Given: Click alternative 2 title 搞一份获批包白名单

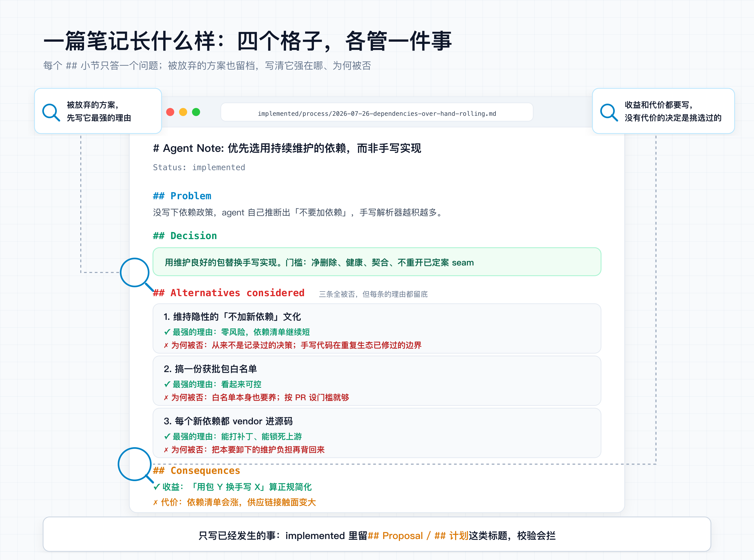Looking at the screenshot, I should pos(210,369).
